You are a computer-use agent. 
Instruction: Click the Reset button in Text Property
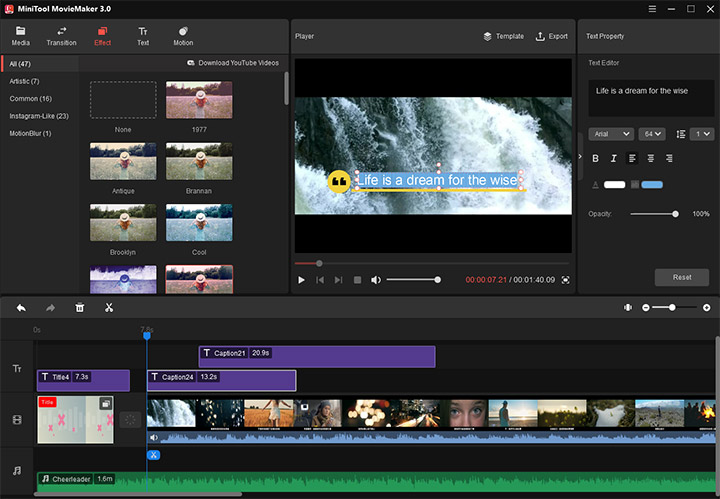pos(681,277)
